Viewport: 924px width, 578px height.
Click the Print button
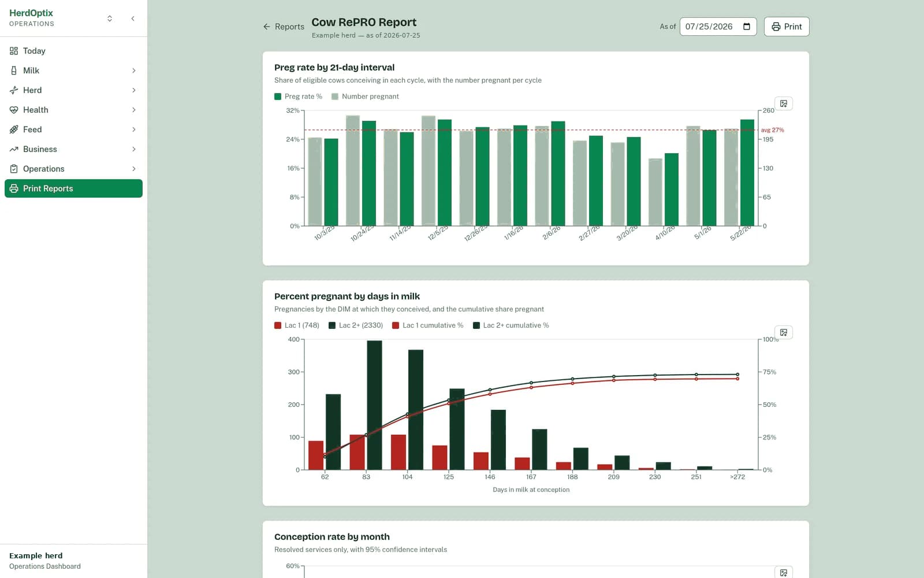click(787, 27)
